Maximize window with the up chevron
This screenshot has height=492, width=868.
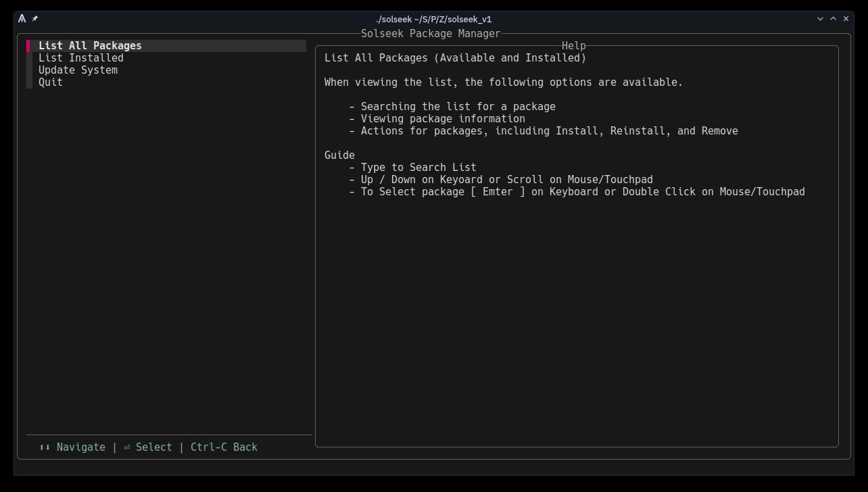click(833, 19)
